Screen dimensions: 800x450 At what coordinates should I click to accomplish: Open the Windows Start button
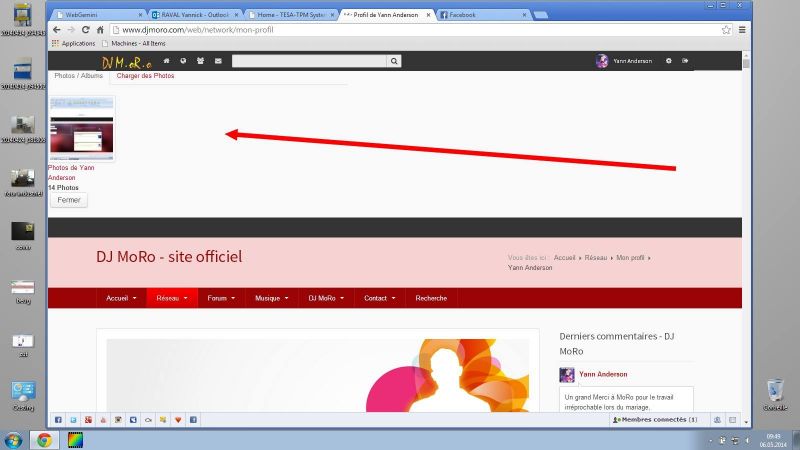pyautogui.click(x=12, y=440)
